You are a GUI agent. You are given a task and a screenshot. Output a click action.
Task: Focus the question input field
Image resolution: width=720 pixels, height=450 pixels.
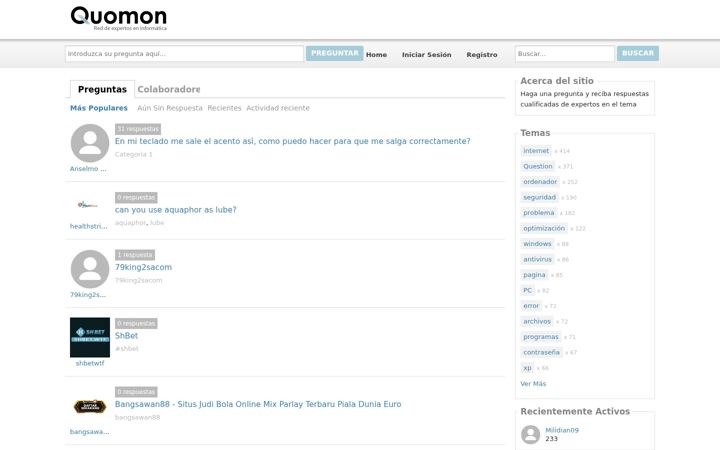tap(184, 53)
